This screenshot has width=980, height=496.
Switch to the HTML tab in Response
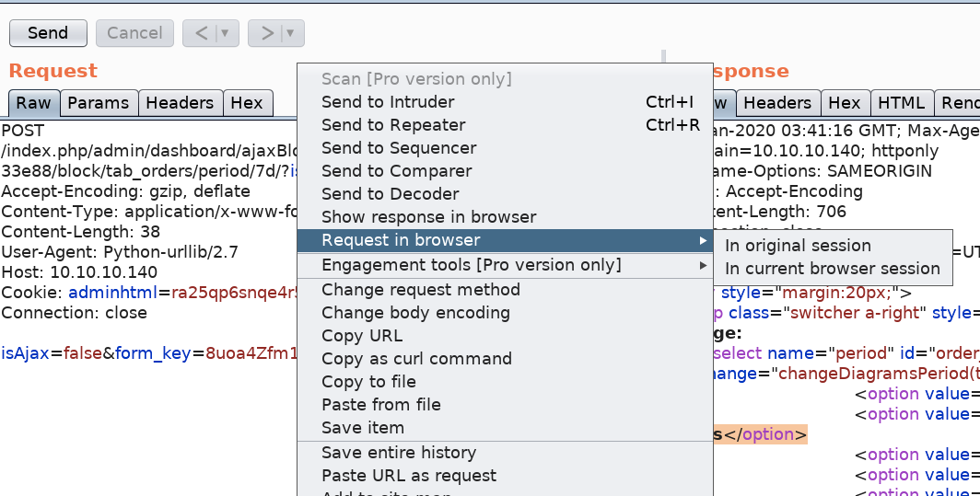click(901, 103)
